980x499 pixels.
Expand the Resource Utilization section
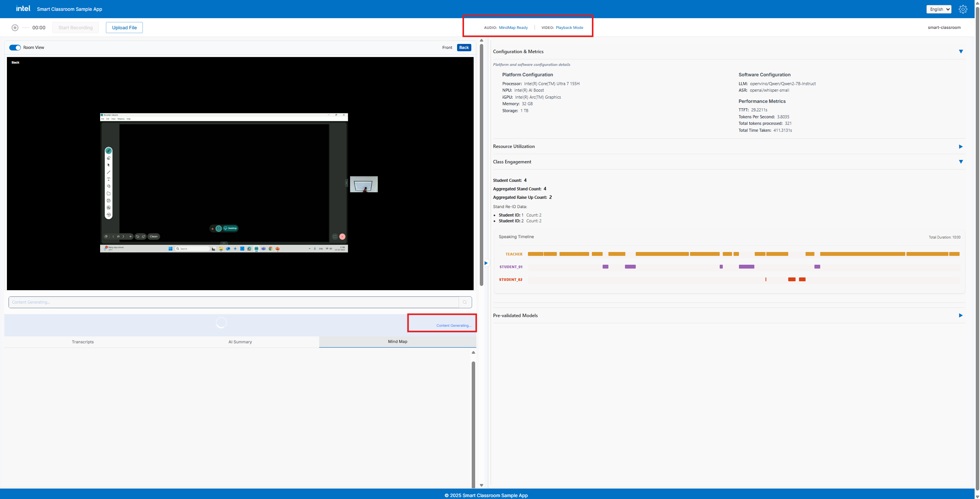coord(961,146)
